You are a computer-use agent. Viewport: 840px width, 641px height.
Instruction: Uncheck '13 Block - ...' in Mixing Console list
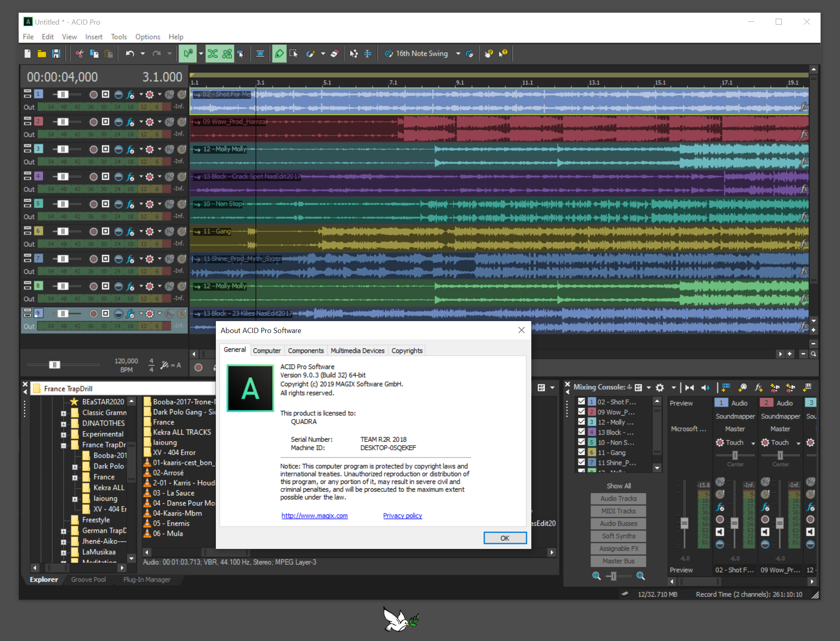click(581, 432)
